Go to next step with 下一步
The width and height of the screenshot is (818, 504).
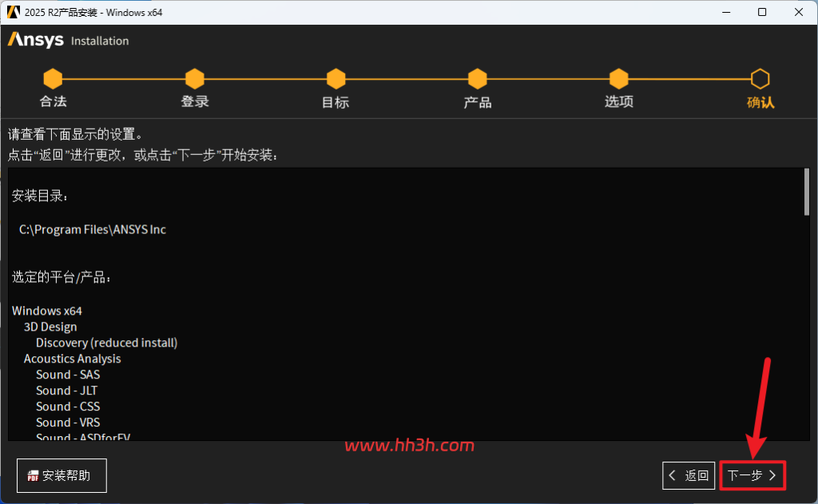[752, 475]
